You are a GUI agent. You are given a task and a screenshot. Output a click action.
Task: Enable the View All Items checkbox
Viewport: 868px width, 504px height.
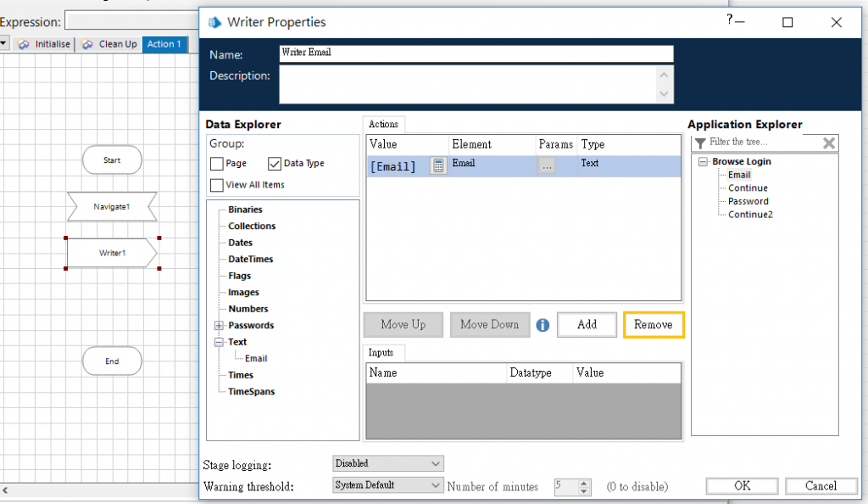point(217,185)
